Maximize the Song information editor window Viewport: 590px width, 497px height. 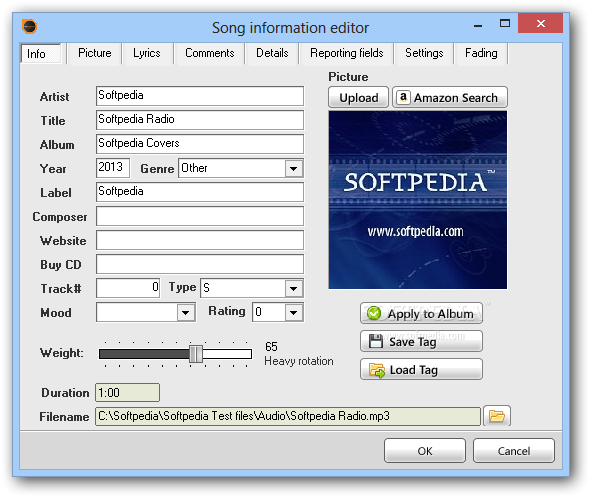tap(505, 24)
